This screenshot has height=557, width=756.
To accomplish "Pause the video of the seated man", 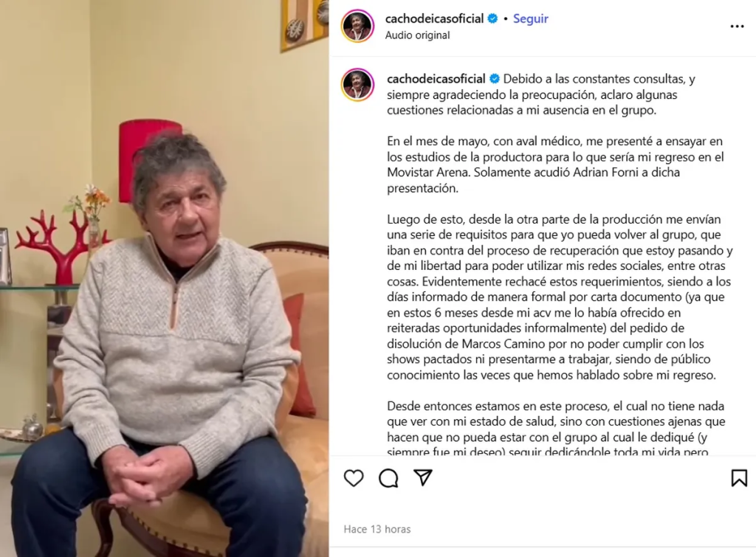I will [165, 279].
